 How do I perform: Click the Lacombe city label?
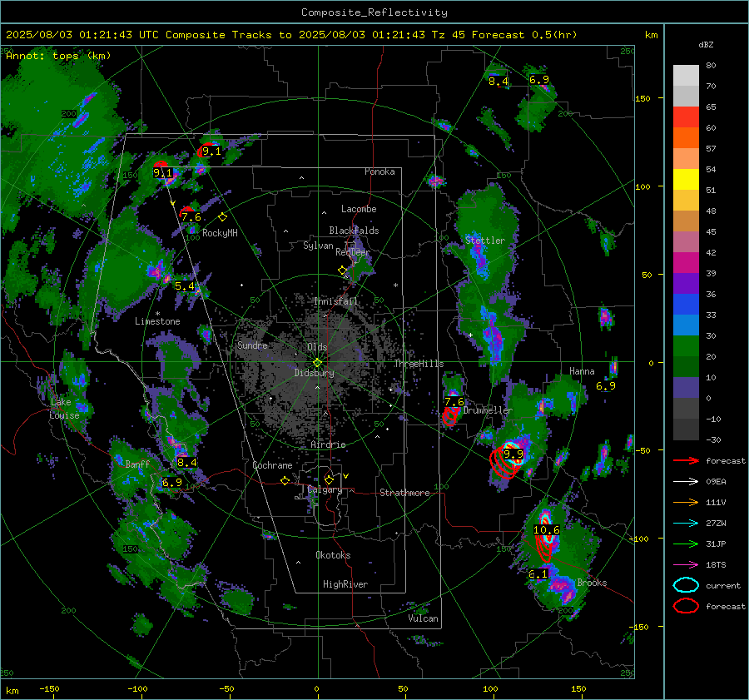[x=359, y=209]
